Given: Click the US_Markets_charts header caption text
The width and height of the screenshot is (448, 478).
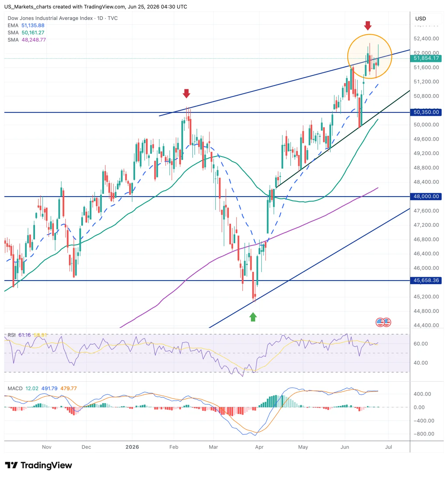Looking at the screenshot, I should tap(96, 7).
